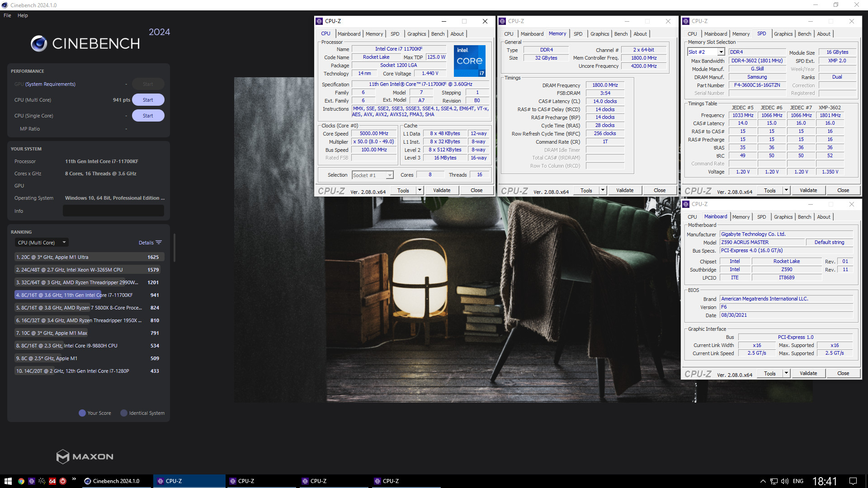Launch Google Chrome from the taskbar
The width and height of the screenshot is (868, 488).
[21, 481]
